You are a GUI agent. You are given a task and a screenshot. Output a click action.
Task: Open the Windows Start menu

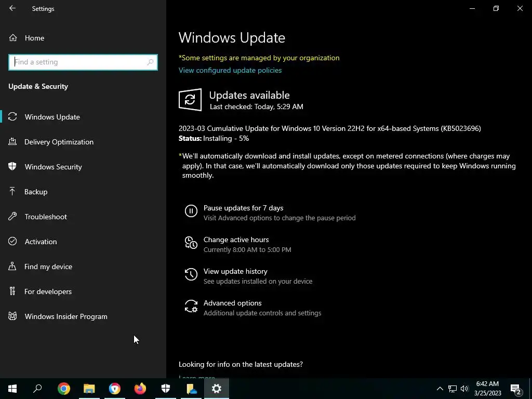click(12, 389)
